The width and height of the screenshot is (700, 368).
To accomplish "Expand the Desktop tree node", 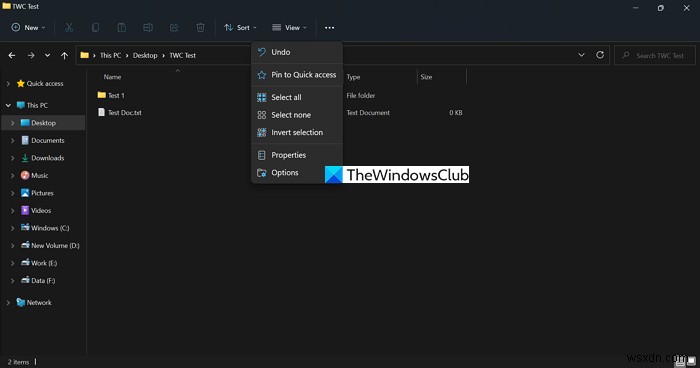I will click(x=12, y=123).
